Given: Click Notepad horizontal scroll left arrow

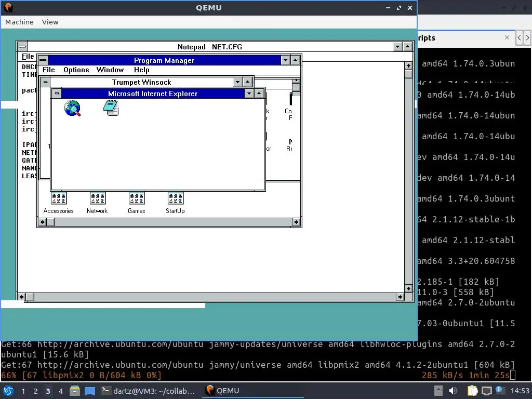Looking at the screenshot, I should coord(22,297).
